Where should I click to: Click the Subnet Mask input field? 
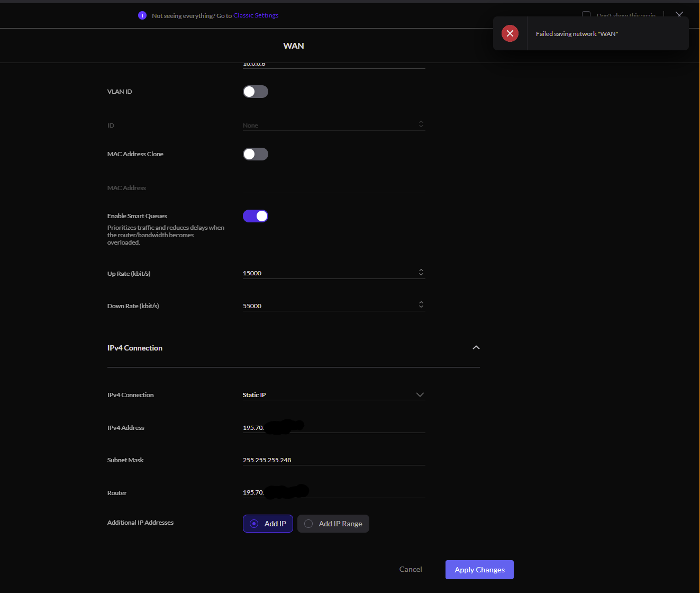coord(333,460)
